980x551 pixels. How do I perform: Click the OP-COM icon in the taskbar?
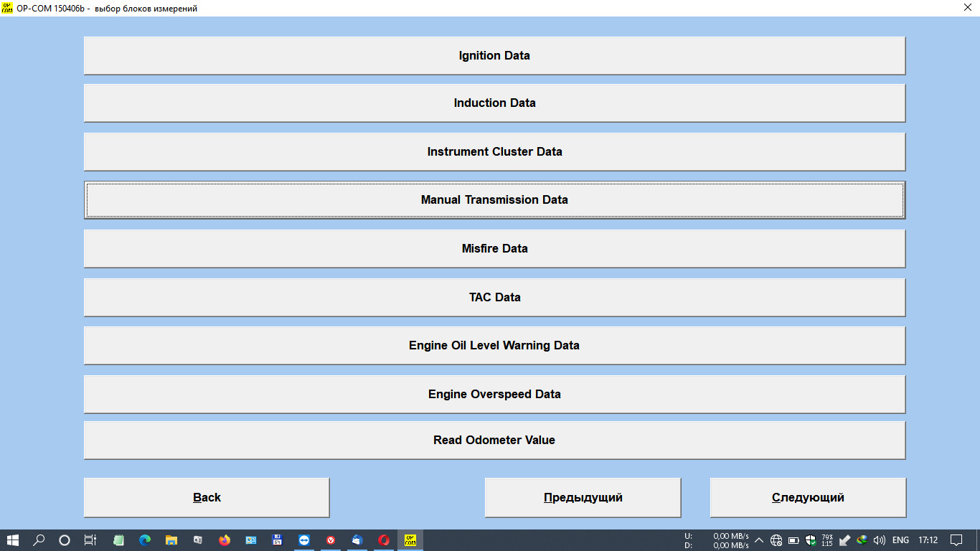pyautogui.click(x=410, y=540)
